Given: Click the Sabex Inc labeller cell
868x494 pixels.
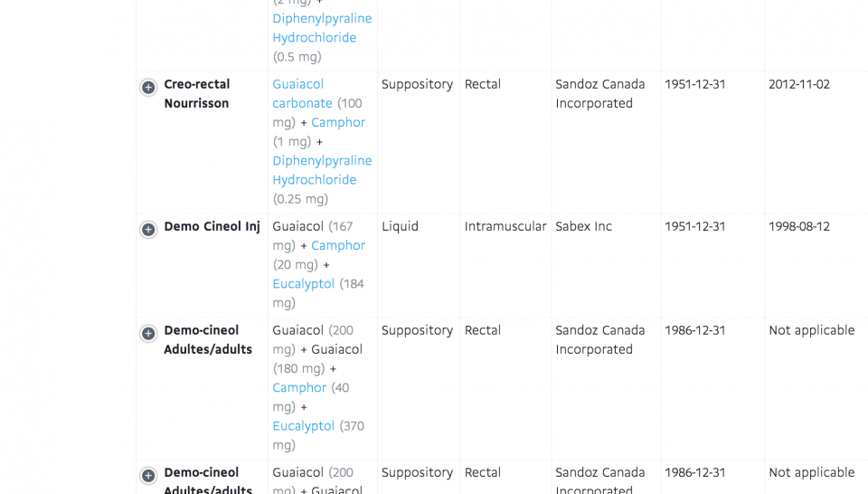Looking at the screenshot, I should point(584,226).
